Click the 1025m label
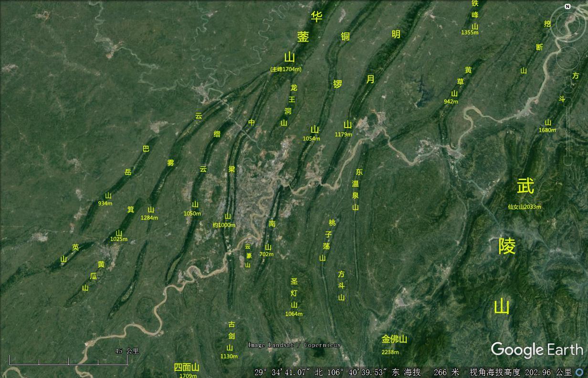Screen dimensions: 588x378 [119, 239]
